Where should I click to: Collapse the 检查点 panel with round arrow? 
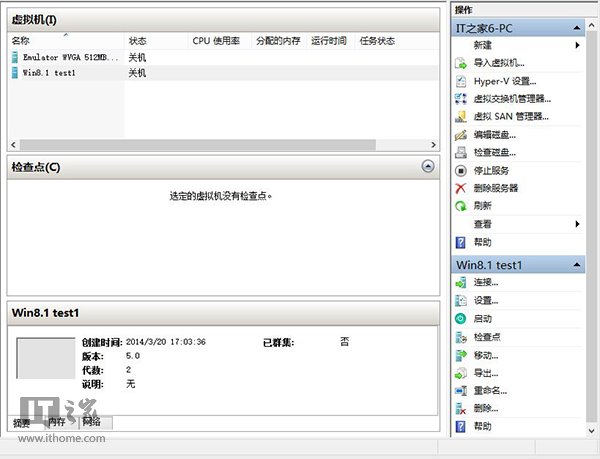click(428, 166)
